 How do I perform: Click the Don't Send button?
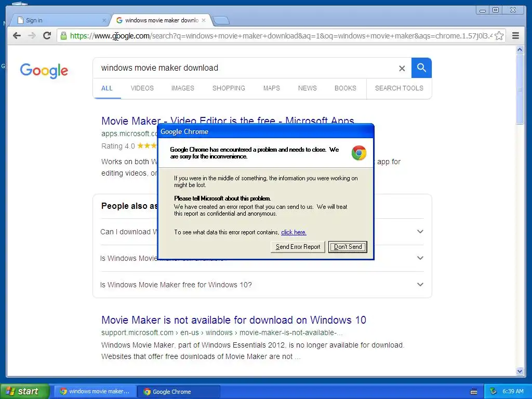tap(348, 247)
